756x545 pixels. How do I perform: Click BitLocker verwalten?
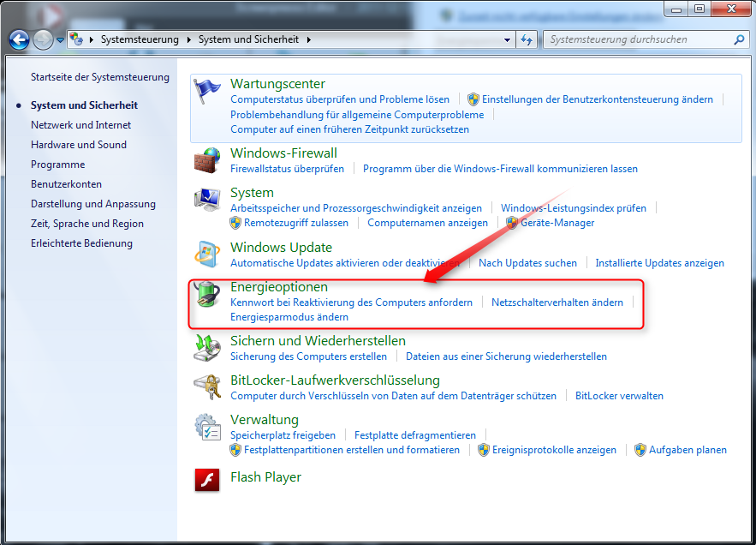(619, 396)
